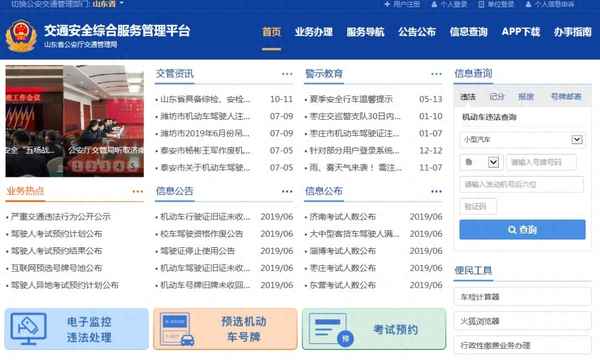600x362 pixels.
Task: Expand the 山东省 province switcher dropdown
Action: pos(108,4)
